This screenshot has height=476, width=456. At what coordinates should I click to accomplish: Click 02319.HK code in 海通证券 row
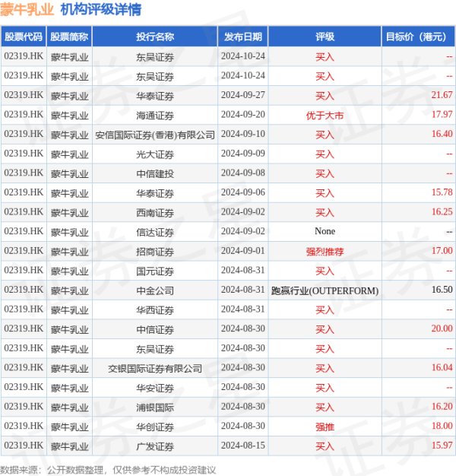coord(24,115)
